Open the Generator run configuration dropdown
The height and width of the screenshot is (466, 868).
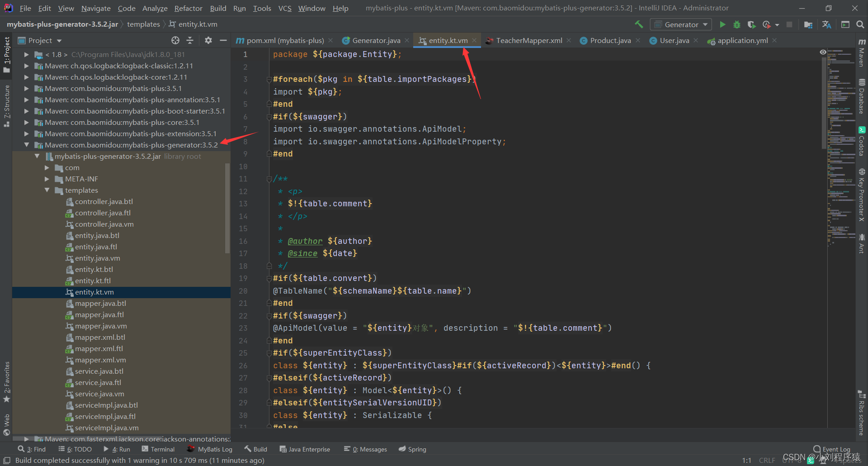click(681, 24)
